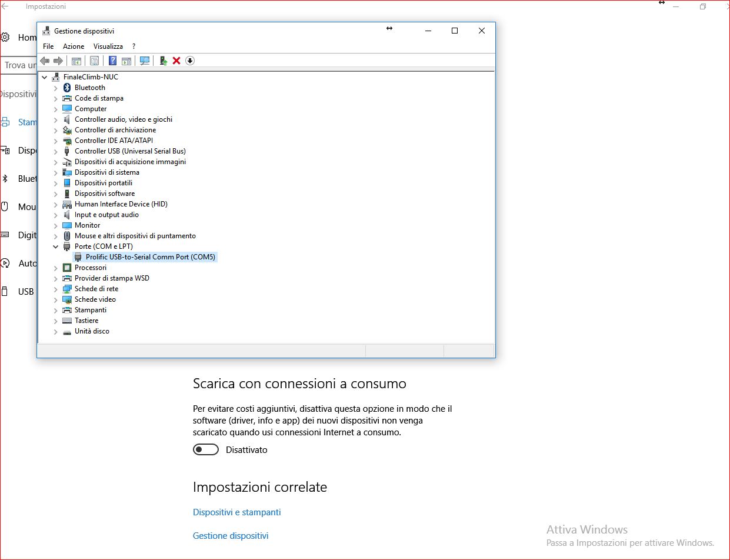This screenshot has height=560, width=730.
Task: Open Dispositivi e stampanti link
Action: tap(236, 512)
